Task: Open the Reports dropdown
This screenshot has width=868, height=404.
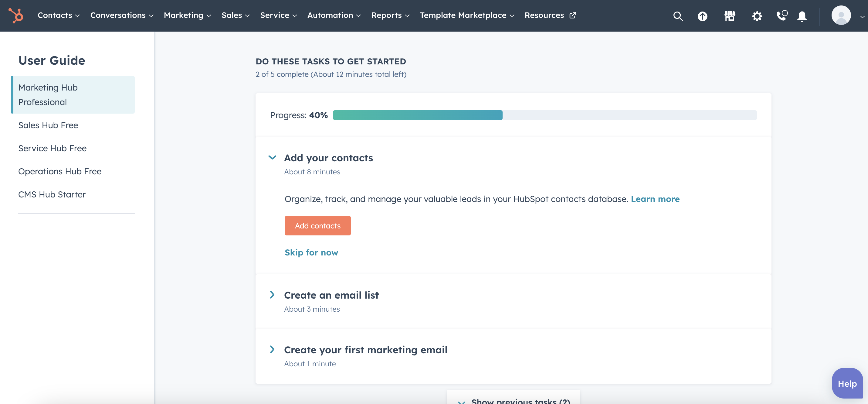Action: coord(390,15)
